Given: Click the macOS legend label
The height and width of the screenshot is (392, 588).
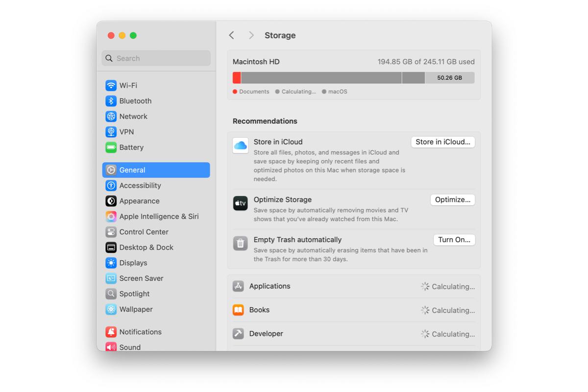Looking at the screenshot, I should 338,92.
